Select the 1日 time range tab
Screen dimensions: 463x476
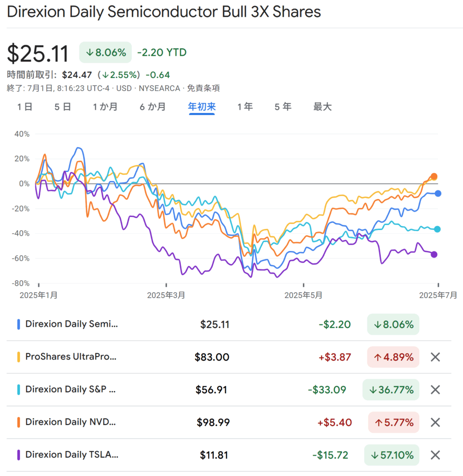(25, 107)
